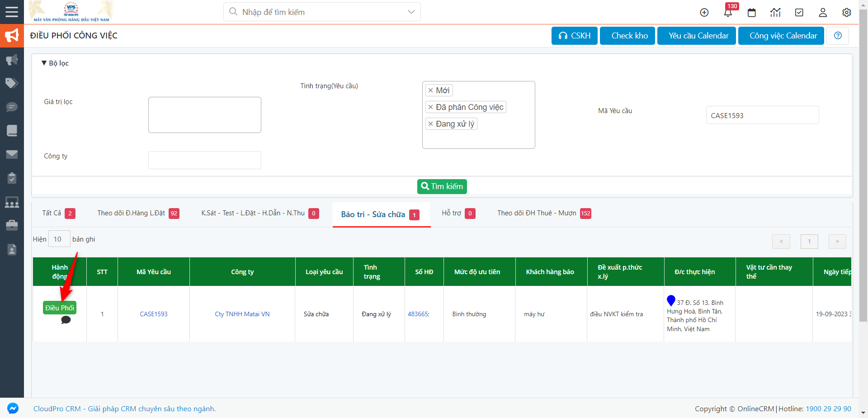This screenshot has height=418, width=868.
Task: Select page 1 in pagination
Action: coord(809,242)
